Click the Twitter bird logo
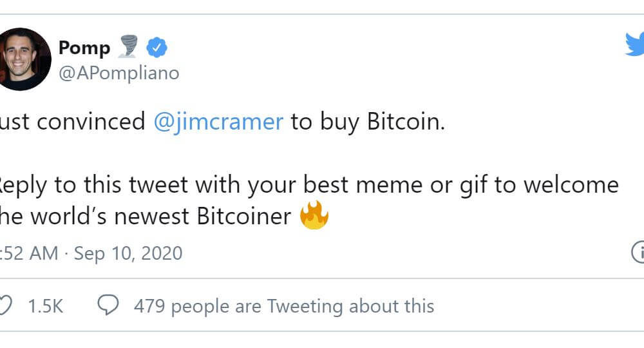644x348 pixels. 634,44
